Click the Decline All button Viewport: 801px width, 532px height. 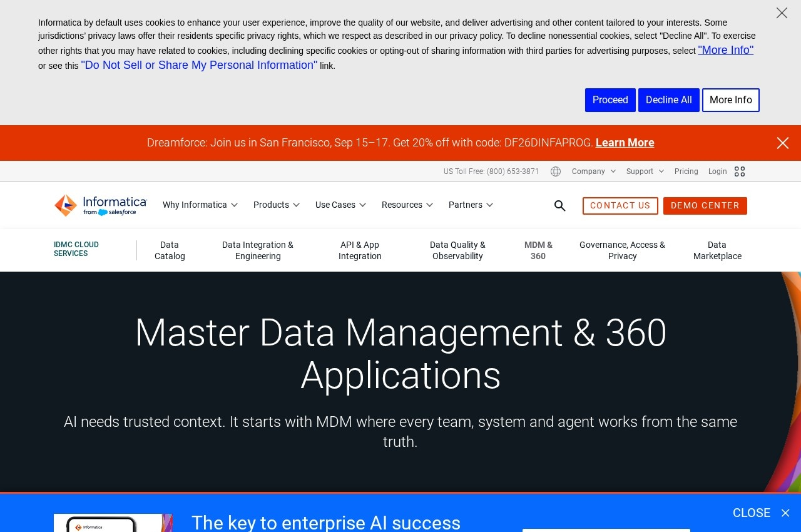point(669,100)
